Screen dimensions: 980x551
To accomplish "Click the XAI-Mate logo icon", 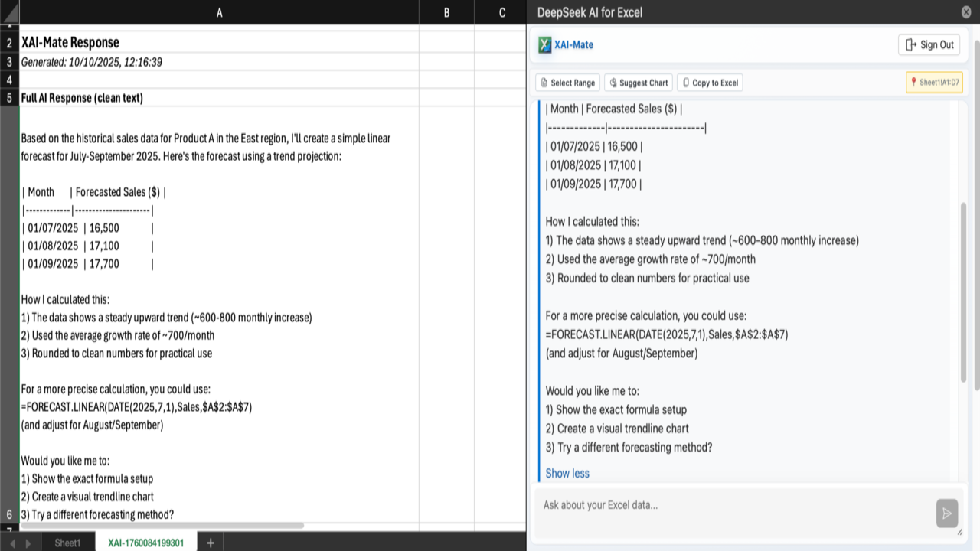I will pyautogui.click(x=544, y=45).
